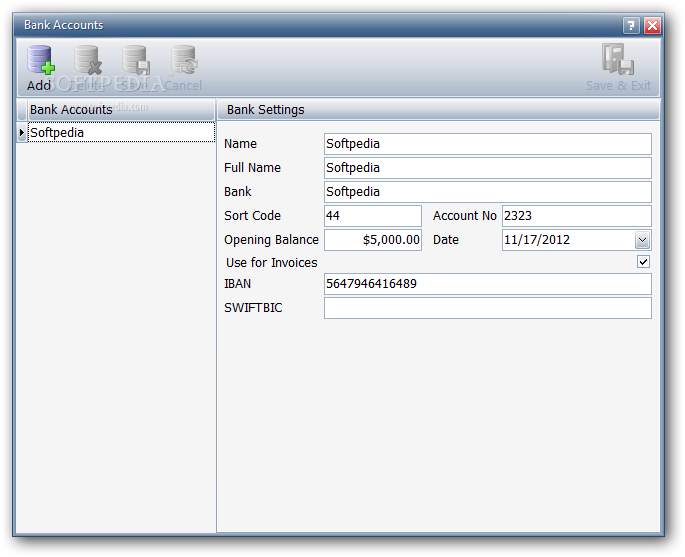Click into the Account No field
Screen dimensions: 685x557
click(577, 216)
